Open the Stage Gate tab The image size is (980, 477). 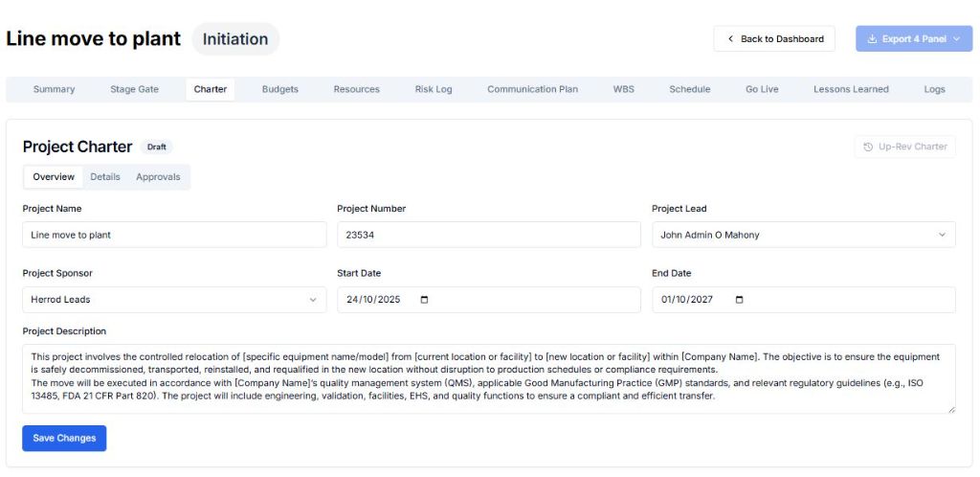click(x=134, y=89)
